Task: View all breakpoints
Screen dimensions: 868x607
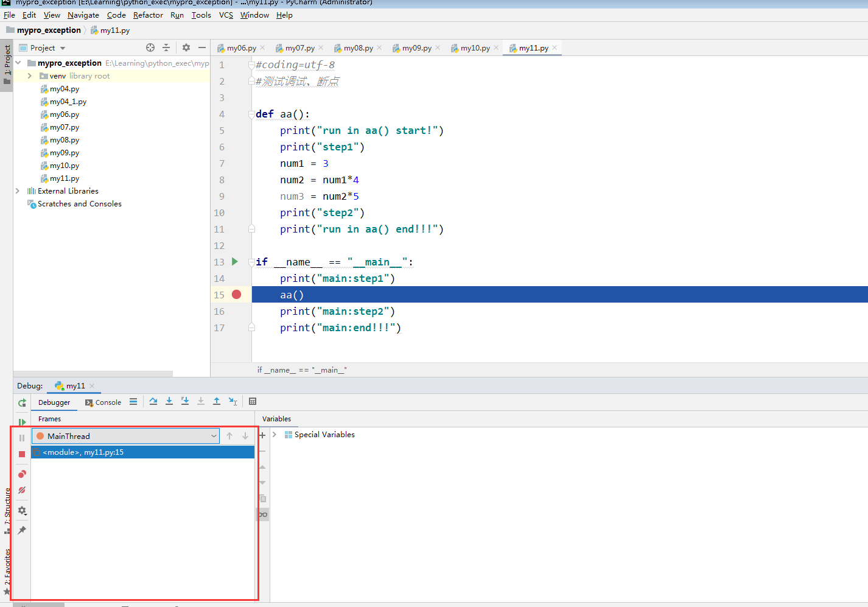Action: tap(22, 474)
